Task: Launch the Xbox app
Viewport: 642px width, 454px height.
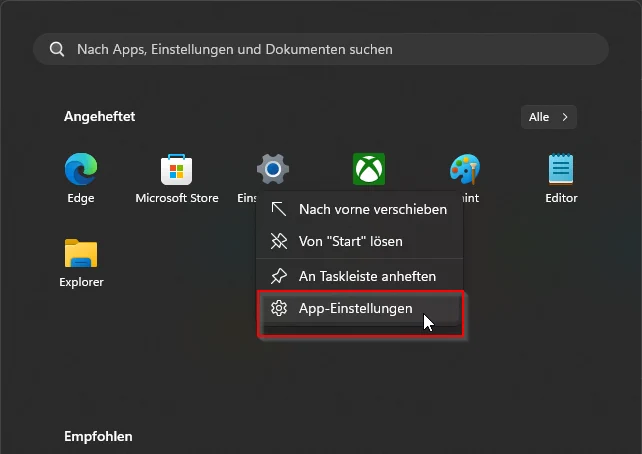Action: pyautogui.click(x=369, y=169)
